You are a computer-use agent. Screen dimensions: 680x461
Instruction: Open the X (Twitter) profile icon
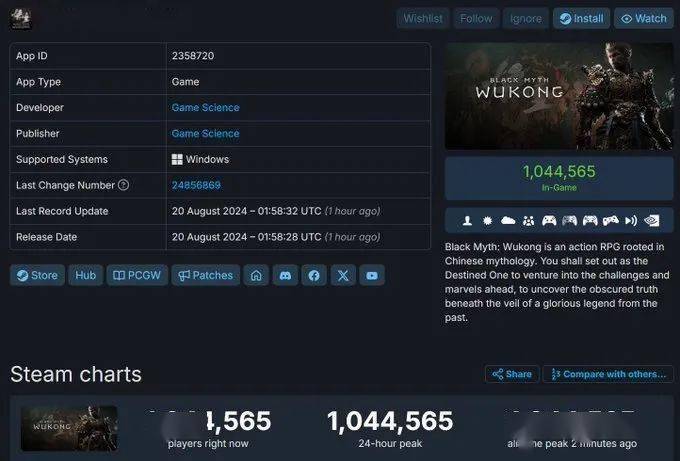pyautogui.click(x=343, y=275)
